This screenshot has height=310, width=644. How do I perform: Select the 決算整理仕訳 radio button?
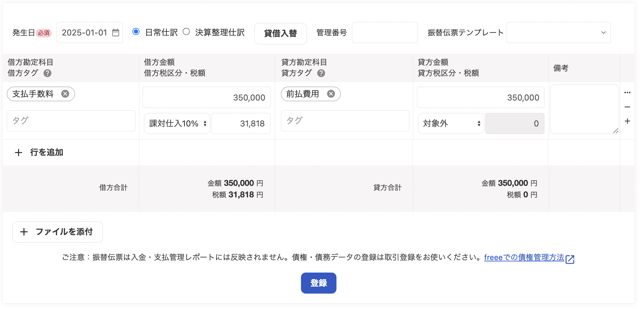click(x=186, y=32)
